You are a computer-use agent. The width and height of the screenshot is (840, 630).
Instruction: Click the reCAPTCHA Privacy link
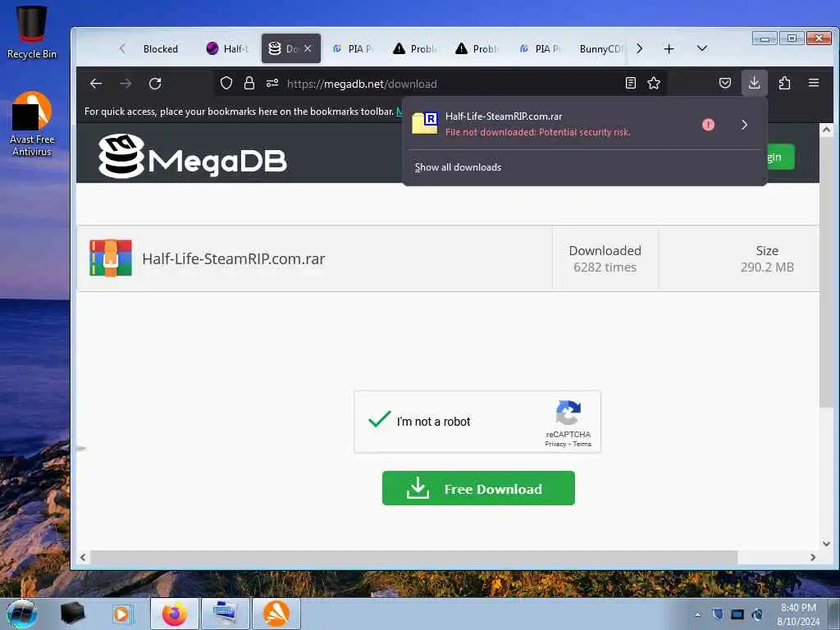555,444
